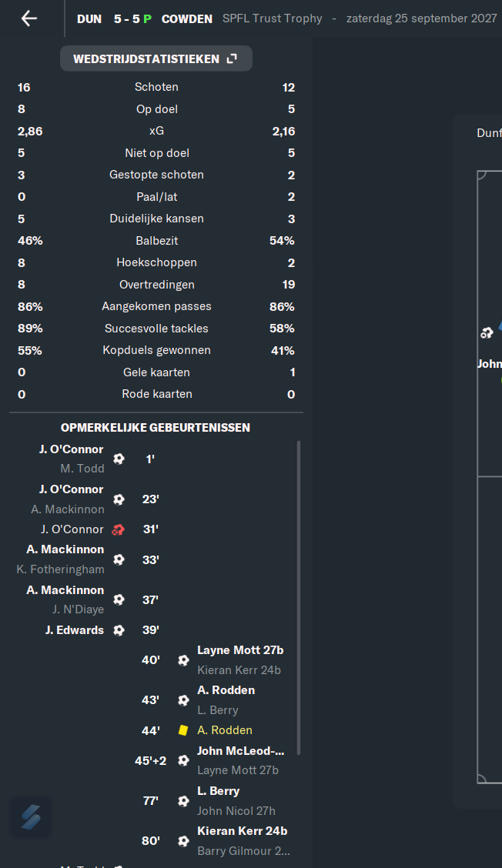Open player Layne Mott 27b

click(240, 650)
